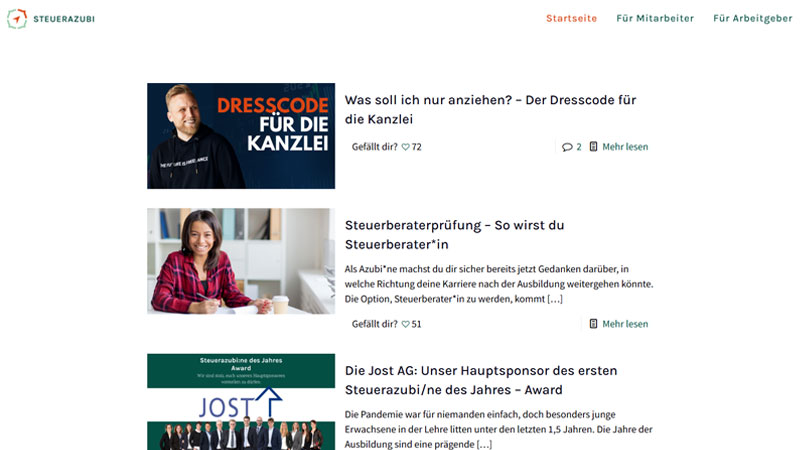Viewport: 800px width, 450px height.
Task: Open the Dresscode für die Kanzlei headline
Action: click(490, 109)
